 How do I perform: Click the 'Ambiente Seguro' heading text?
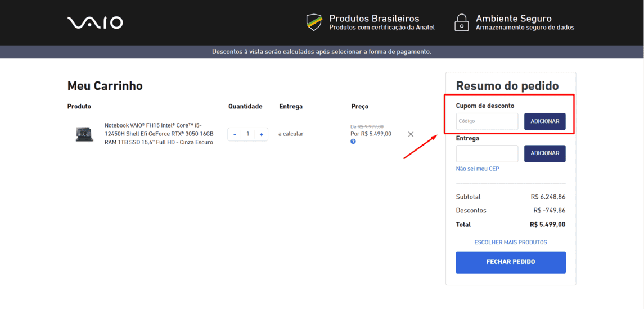(x=514, y=19)
